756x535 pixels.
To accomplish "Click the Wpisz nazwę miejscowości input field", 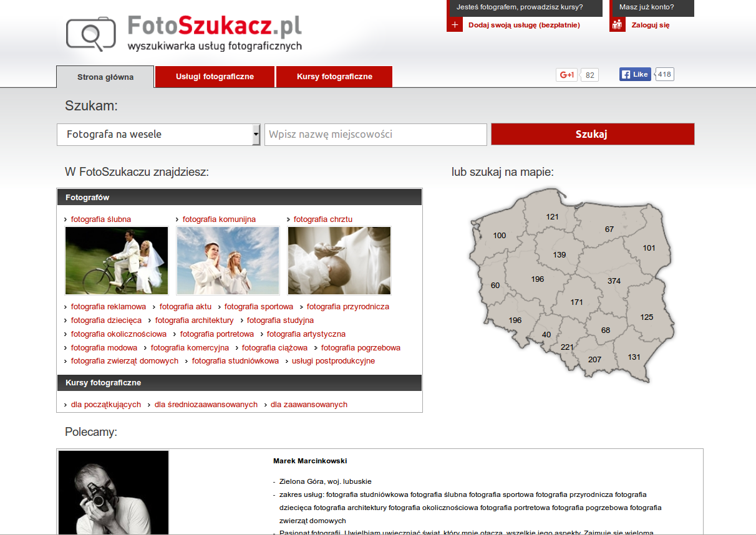I will pos(376,135).
